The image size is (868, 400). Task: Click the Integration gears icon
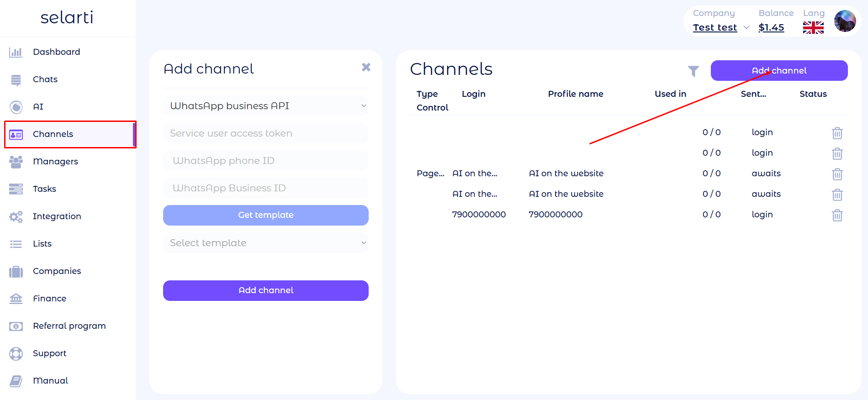tap(16, 216)
